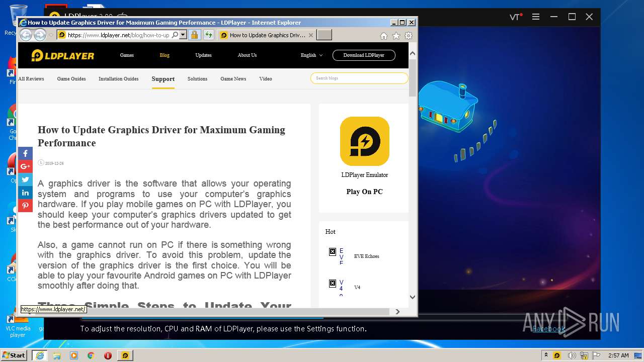
Task: Click the page scrollbar up arrow
Action: 413,53
